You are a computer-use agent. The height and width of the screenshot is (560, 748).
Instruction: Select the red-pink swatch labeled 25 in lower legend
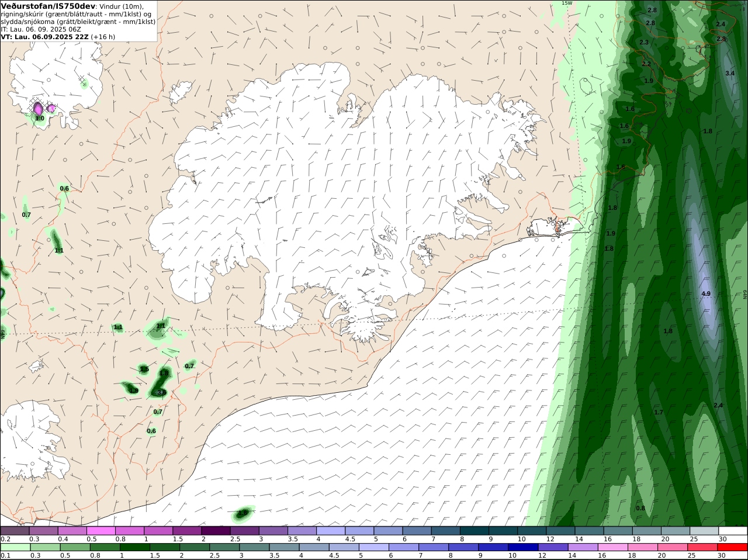[702, 547]
